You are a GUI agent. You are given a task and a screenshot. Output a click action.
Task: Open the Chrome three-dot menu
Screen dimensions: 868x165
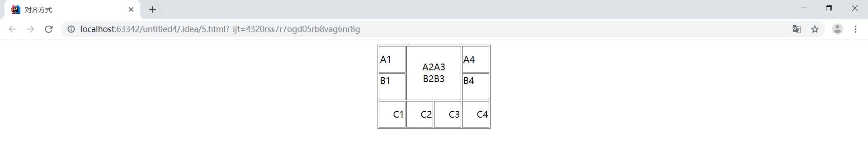[x=855, y=29]
